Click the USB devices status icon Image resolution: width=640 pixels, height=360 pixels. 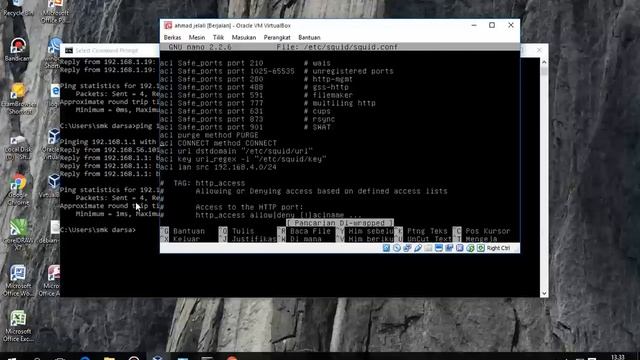click(418, 248)
